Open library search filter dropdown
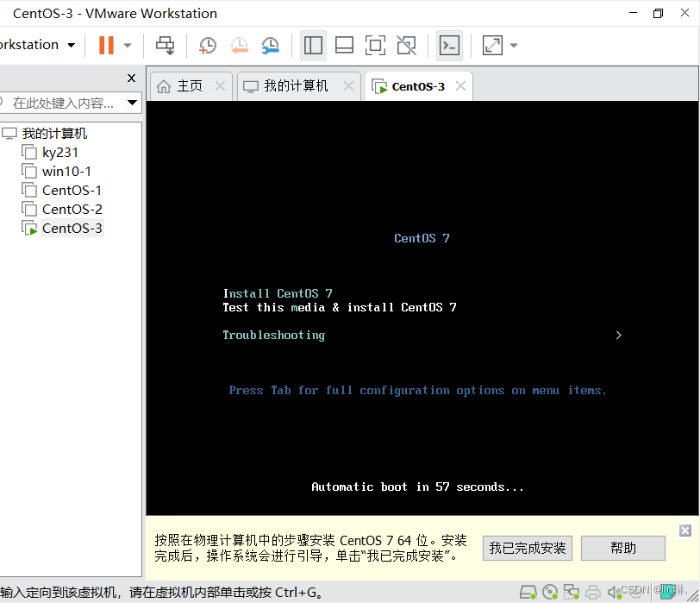This screenshot has height=603, width=700. [132, 103]
